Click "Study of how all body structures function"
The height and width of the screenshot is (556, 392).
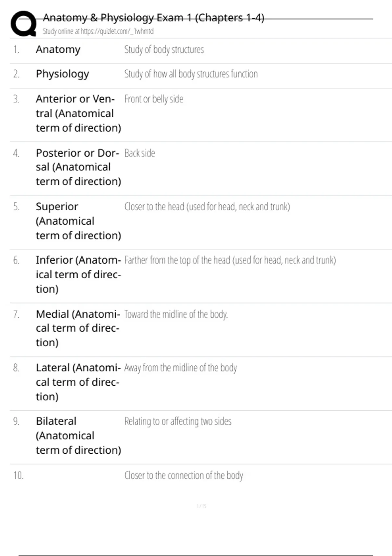[191, 74]
